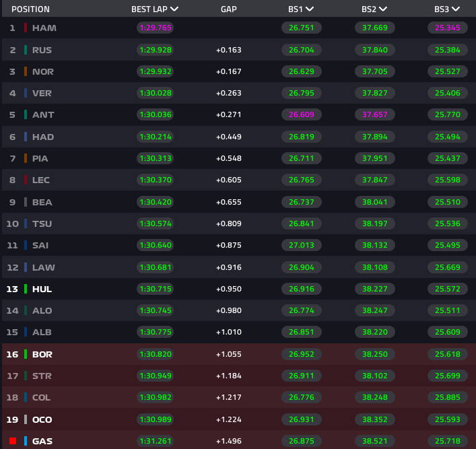Select ANT's purple BS2 time 37.657
Viewport: 476px width, 449px height.
coord(374,115)
